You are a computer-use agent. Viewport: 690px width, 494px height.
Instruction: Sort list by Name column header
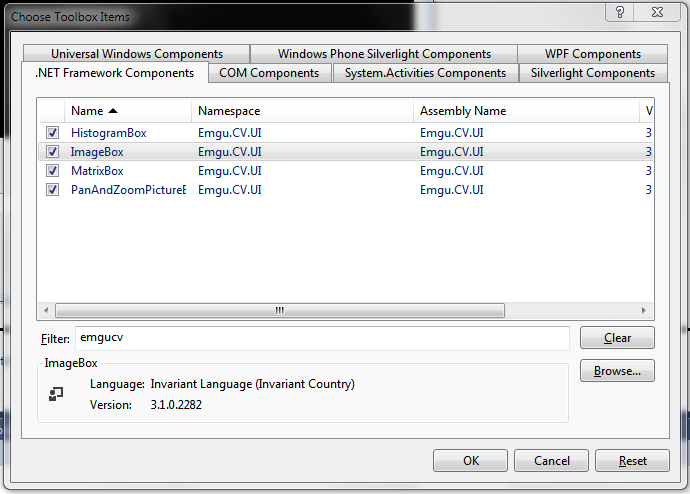pyautogui.click(x=128, y=111)
